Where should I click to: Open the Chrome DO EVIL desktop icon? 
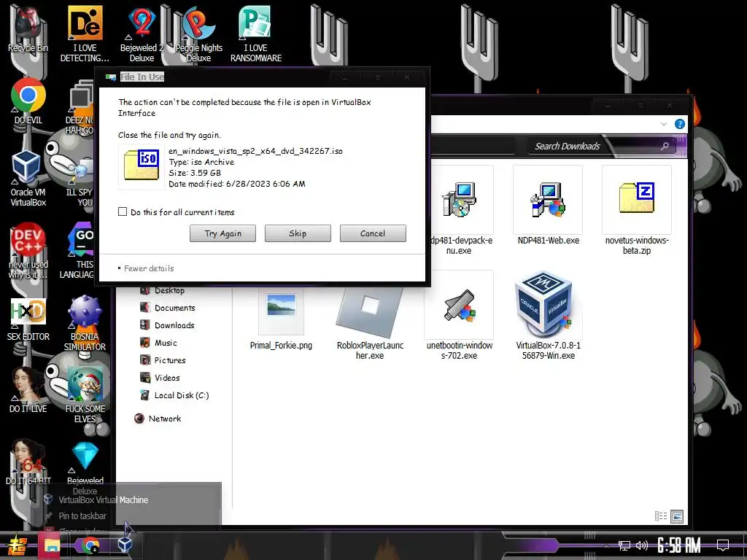(28, 101)
